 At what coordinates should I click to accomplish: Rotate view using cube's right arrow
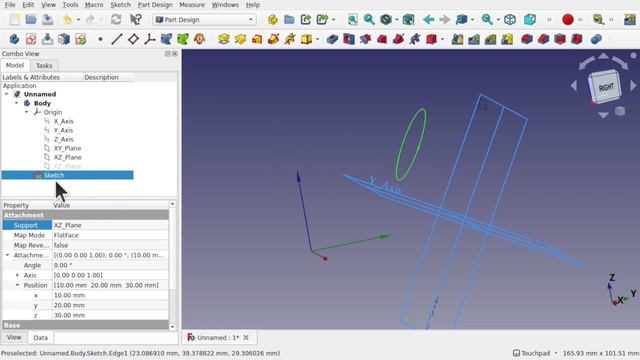pyautogui.click(x=633, y=86)
